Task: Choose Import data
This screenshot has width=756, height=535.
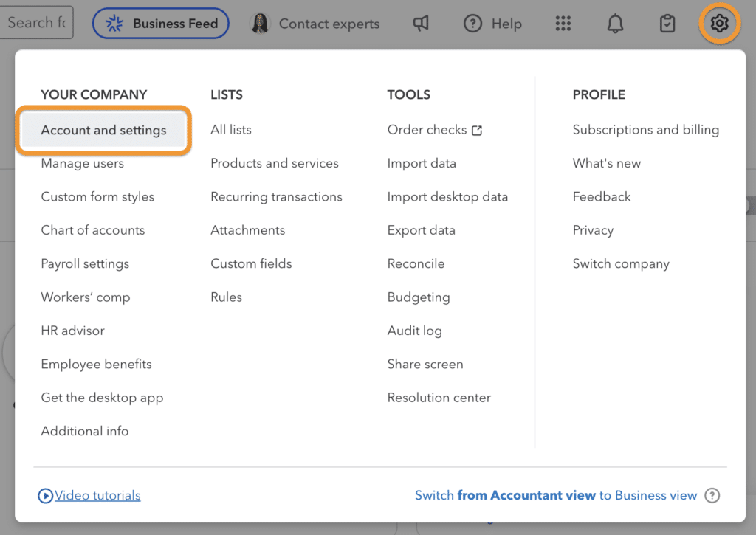Action: point(422,163)
